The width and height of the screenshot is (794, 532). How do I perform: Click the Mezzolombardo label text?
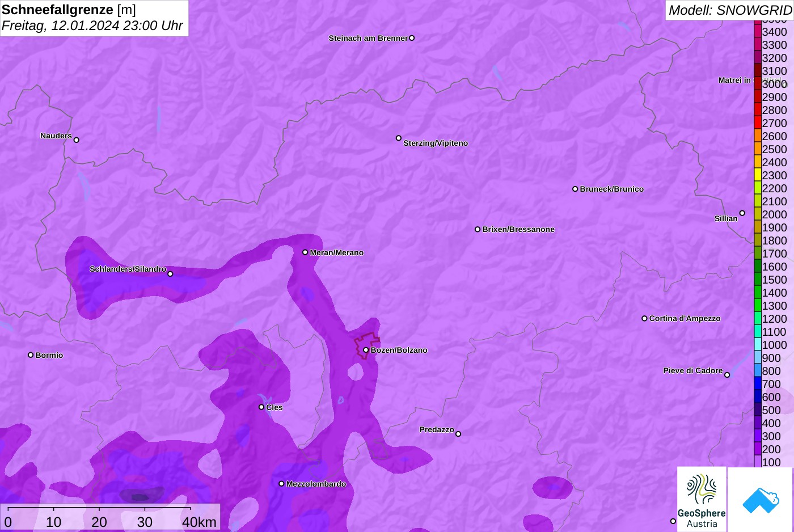[316, 484]
